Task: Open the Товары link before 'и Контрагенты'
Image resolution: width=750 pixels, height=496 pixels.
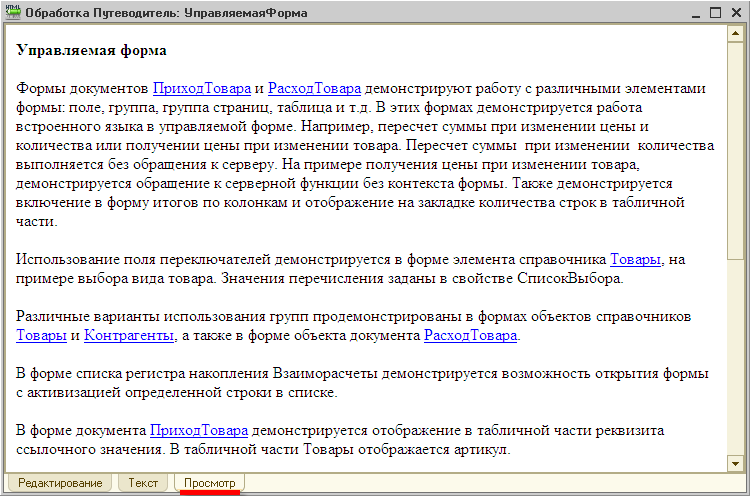Action: tap(41, 335)
